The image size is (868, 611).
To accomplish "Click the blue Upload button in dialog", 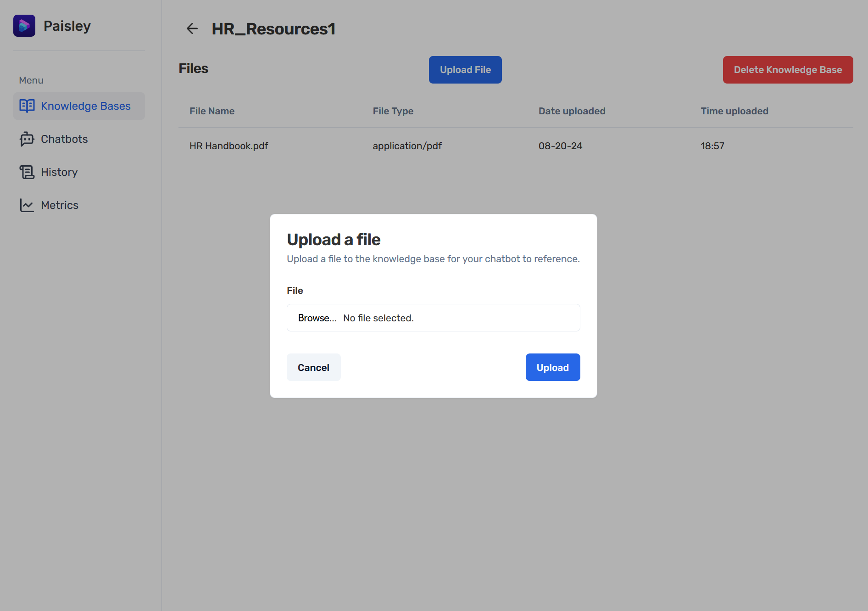I will coord(553,367).
